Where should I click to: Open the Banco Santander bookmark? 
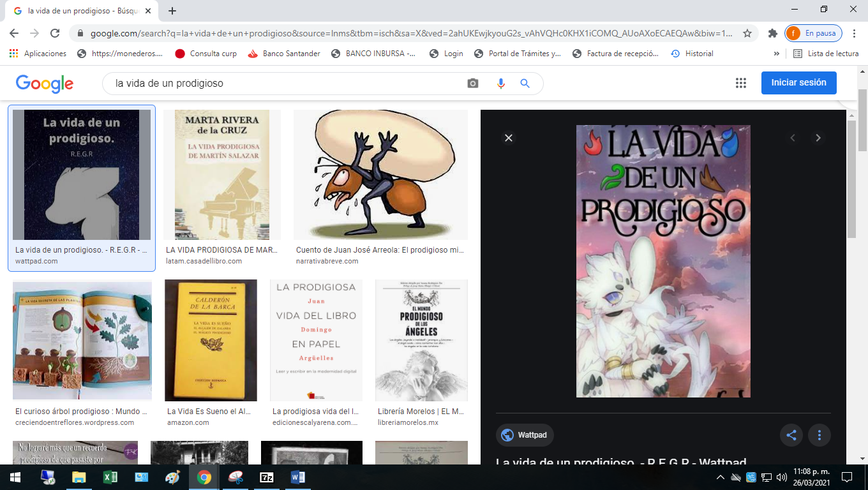(285, 54)
